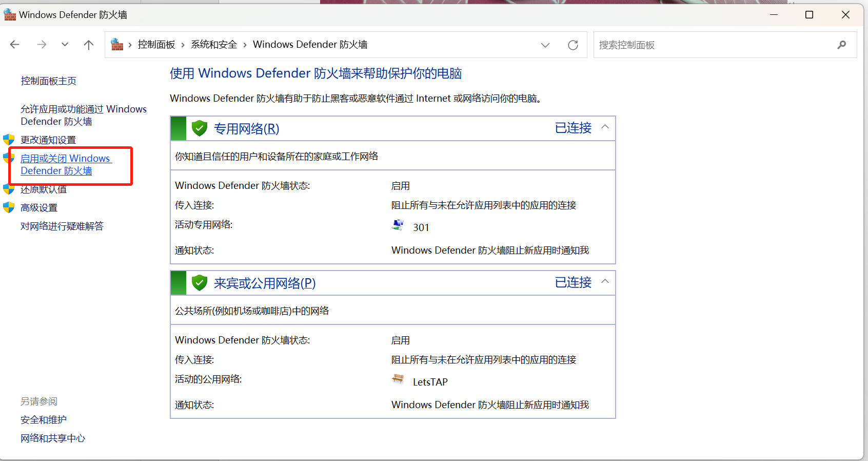Expand the address bar history dropdown

pos(545,45)
